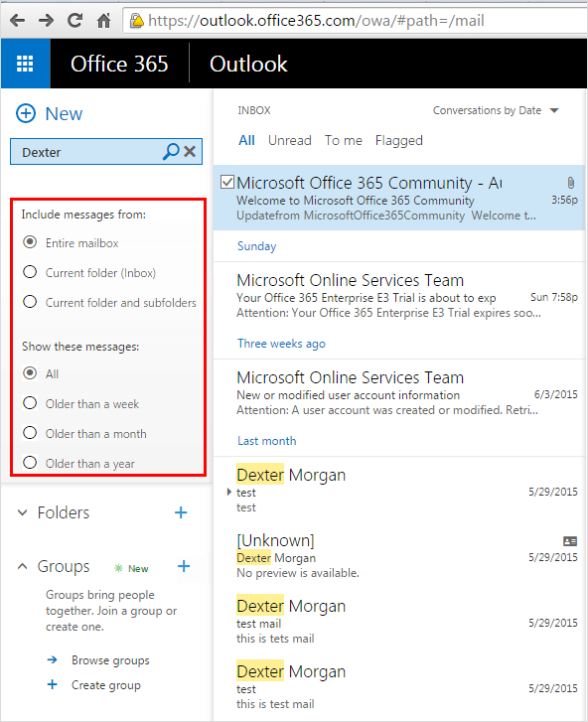Image resolution: width=588 pixels, height=722 pixels.
Task: Open the Conversations by Date sort dropdown
Action: 496,110
